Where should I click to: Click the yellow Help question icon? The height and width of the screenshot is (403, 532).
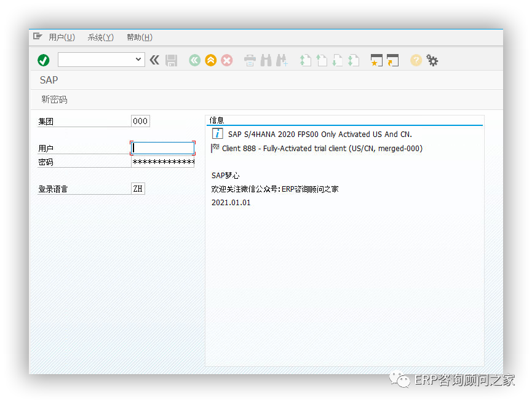coord(416,60)
